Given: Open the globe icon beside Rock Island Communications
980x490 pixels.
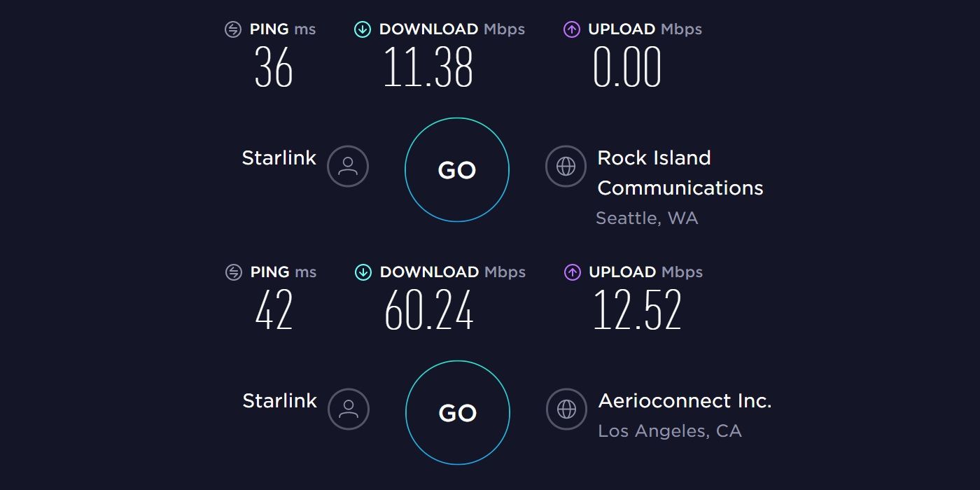Looking at the screenshot, I should tap(566, 166).
